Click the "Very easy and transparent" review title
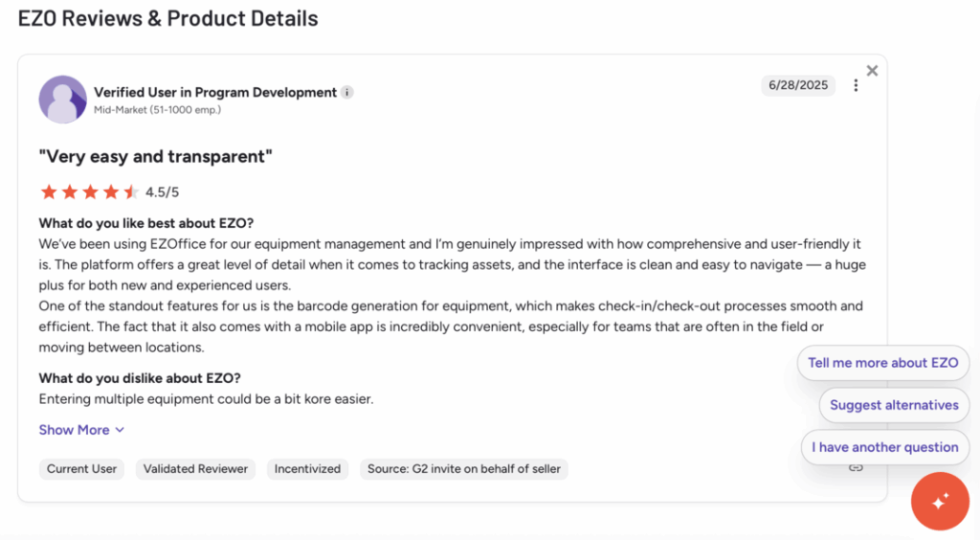The height and width of the screenshot is (540, 980). point(156,156)
